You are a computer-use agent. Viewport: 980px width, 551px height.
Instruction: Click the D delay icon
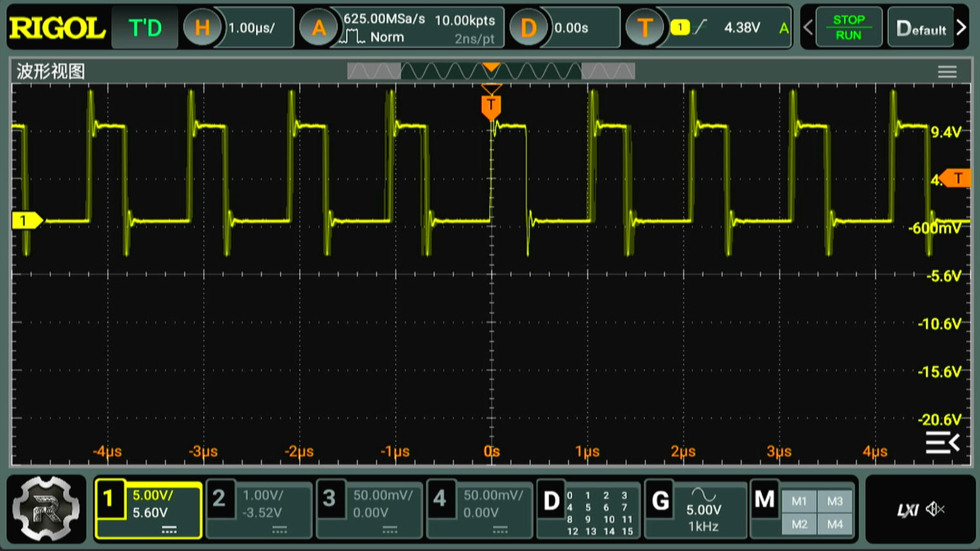[528, 28]
